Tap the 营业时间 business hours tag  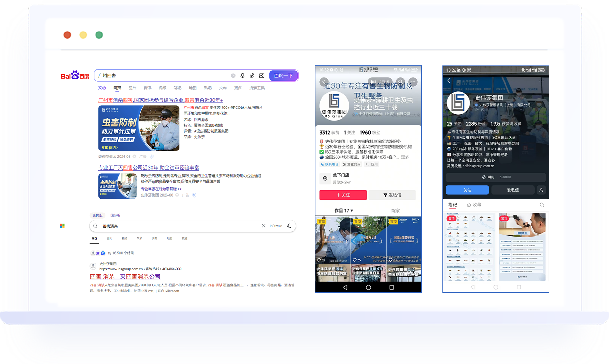pos(351,164)
